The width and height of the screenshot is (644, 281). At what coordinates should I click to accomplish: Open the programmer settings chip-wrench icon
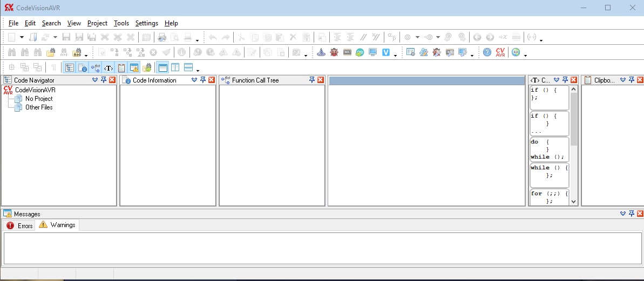tap(450, 52)
